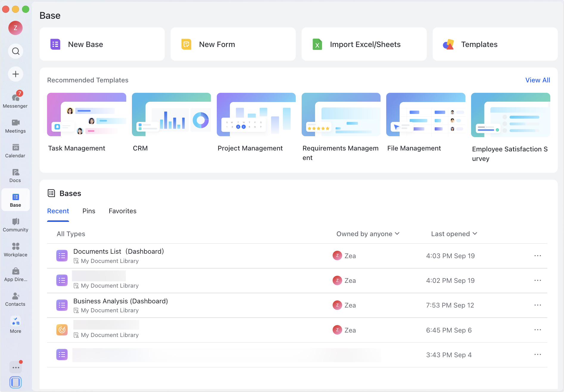This screenshot has height=392, width=564.
Task: Open more options for Business Analysis row
Action: [x=537, y=305]
